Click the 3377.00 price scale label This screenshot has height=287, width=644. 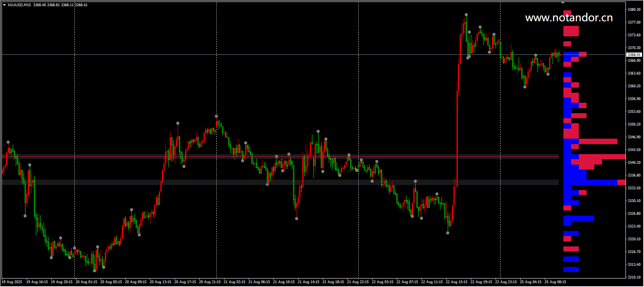pyautogui.click(x=634, y=22)
